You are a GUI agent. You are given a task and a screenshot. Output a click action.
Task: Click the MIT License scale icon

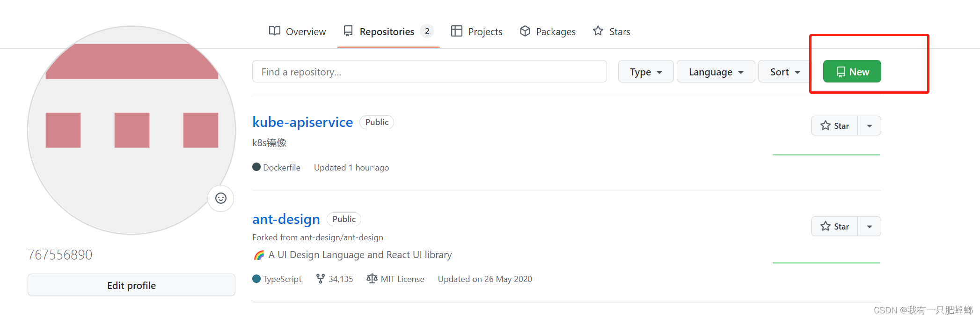pyautogui.click(x=372, y=279)
